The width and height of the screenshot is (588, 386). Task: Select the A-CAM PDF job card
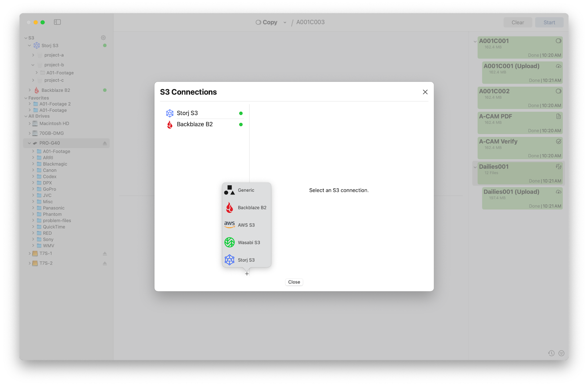520,123
